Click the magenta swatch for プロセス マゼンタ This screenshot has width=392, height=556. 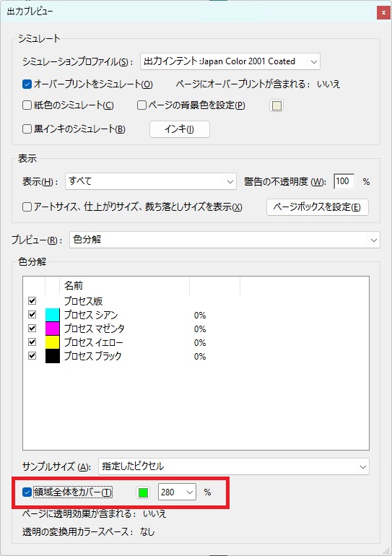pos(53,329)
